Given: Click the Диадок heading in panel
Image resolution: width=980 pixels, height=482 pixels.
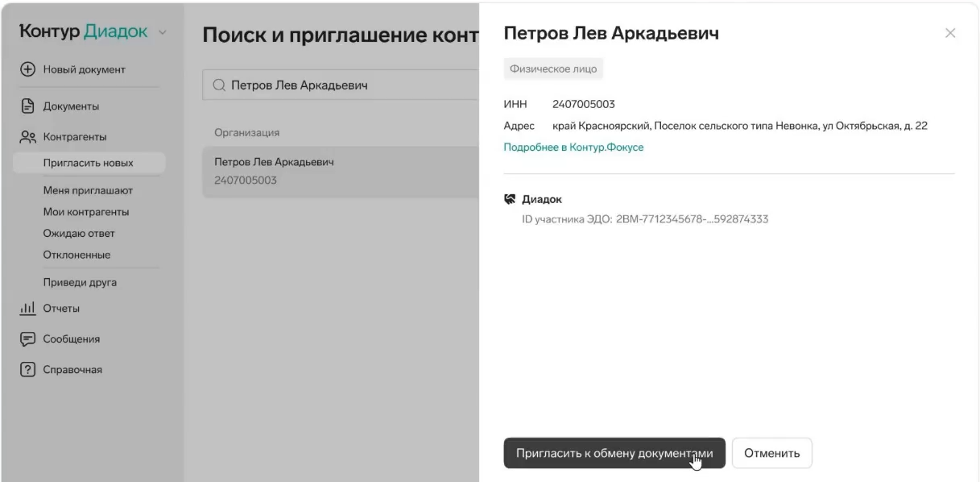Looking at the screenshot, I should point(542,199).
